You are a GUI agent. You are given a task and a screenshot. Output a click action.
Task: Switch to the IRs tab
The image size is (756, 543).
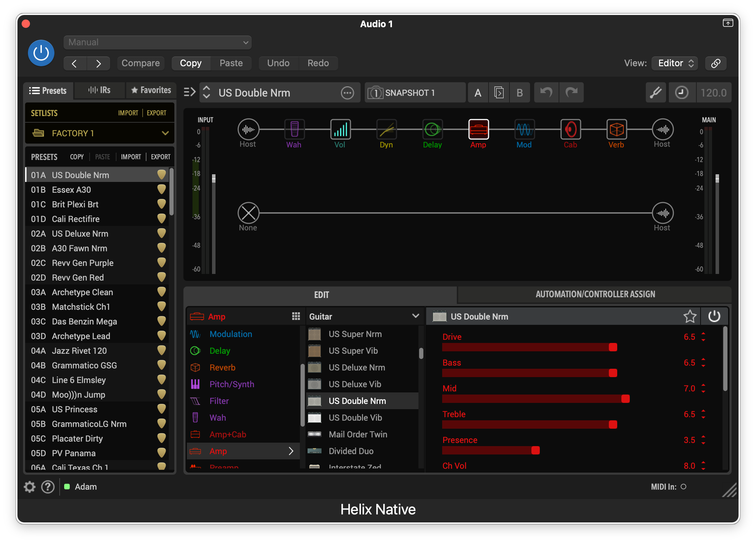[100, 91]
